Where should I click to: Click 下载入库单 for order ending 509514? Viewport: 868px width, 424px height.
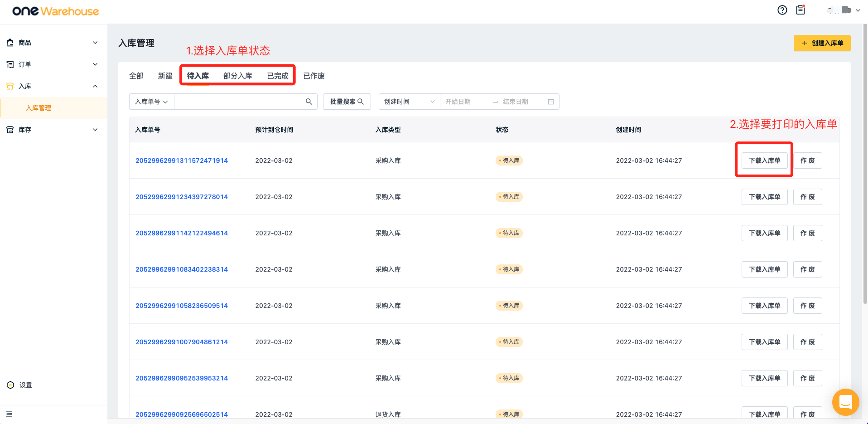tap(764, 306)
